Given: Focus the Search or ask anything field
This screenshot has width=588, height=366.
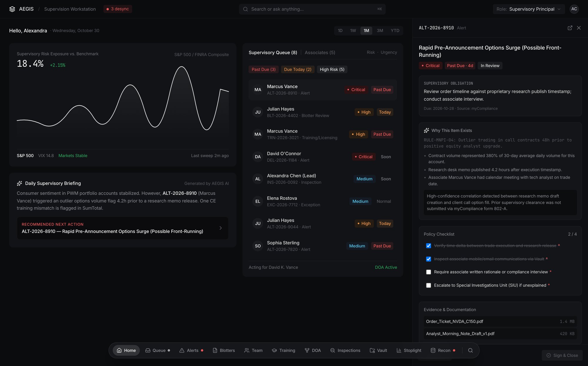Looking at the screenshot, I should pyautogui.click(x=312, y=9).
